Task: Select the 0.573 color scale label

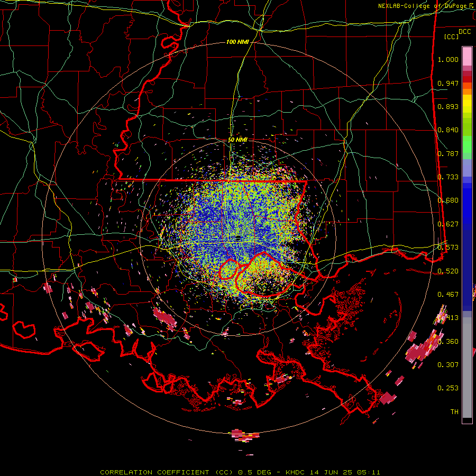Action: [x=448, y=248]
